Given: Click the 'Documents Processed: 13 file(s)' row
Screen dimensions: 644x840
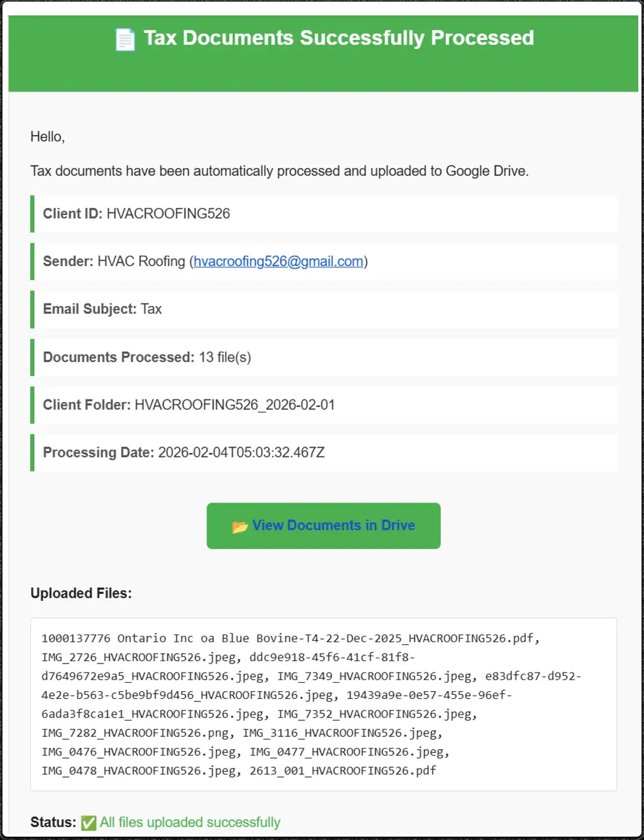Looking at the screenshot, I should click(324, 358).
